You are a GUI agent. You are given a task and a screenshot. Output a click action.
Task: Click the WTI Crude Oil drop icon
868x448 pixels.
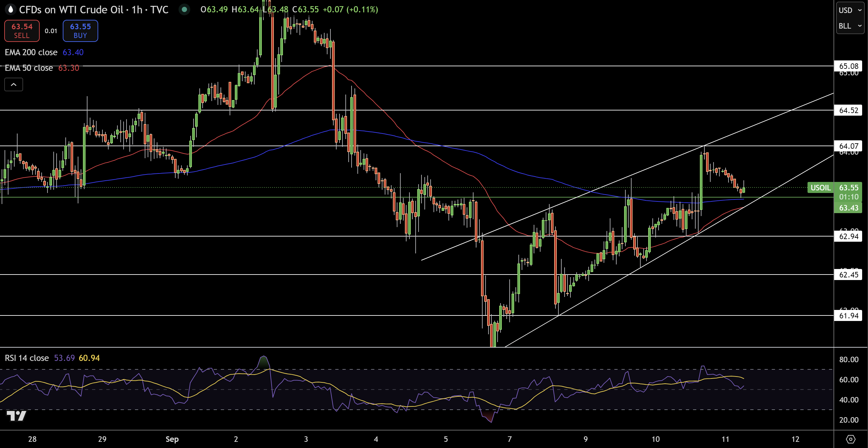point(11,9)
